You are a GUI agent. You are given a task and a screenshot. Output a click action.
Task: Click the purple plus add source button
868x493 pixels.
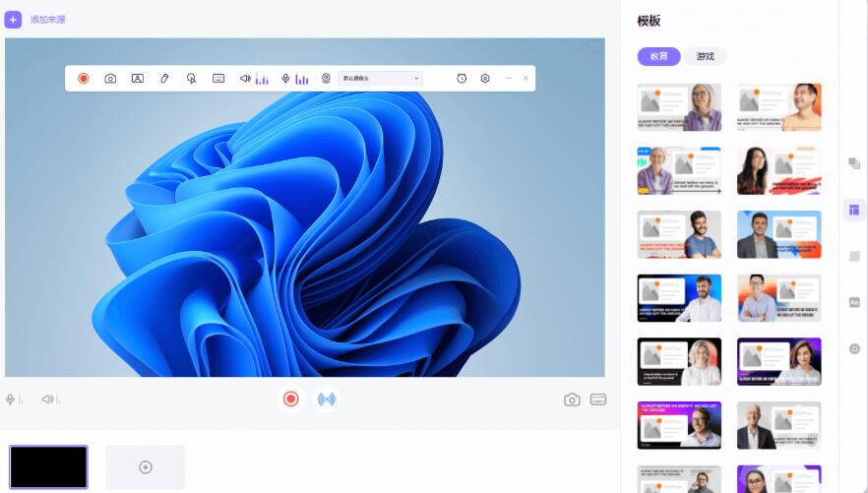(13, 20)
